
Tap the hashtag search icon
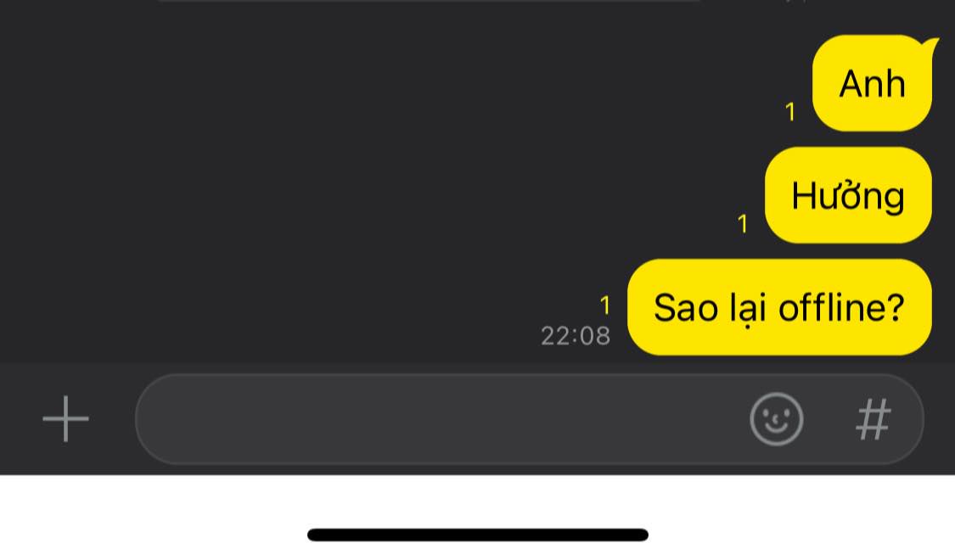pos(874,419)
